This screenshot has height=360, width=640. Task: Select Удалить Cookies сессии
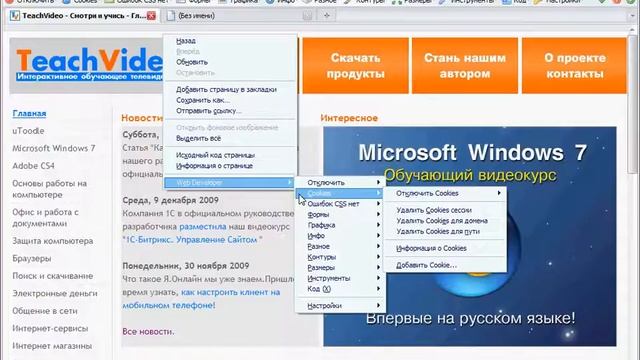445,210
